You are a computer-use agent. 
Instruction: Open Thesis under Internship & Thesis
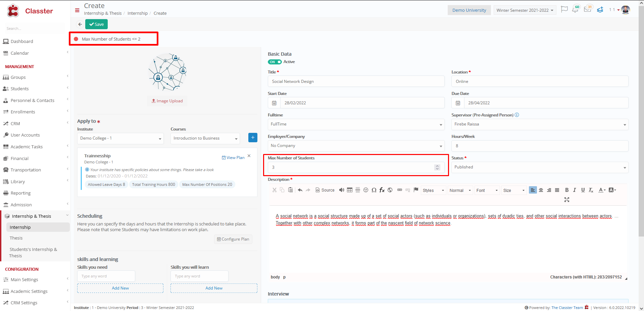pos(16,238)
